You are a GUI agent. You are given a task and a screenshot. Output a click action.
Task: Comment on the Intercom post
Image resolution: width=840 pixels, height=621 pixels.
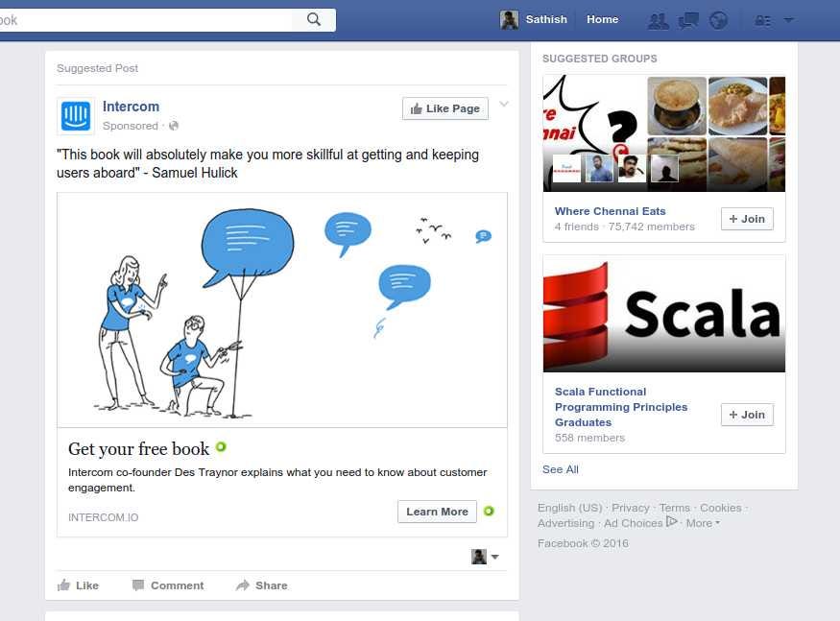click(x=168, y=585)
